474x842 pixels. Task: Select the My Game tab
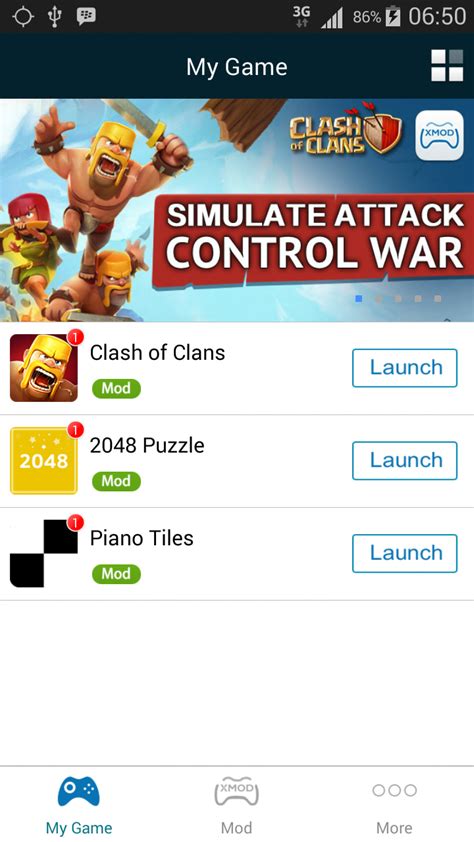click(x=79, y=804)
